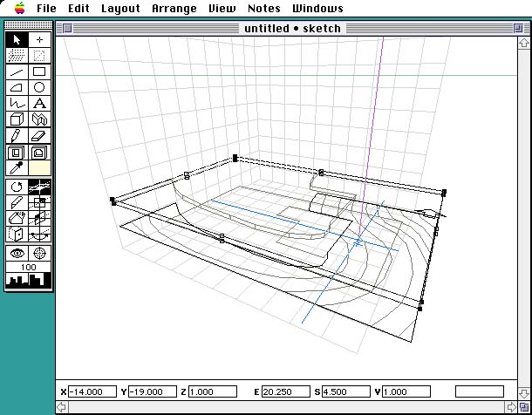Click the pale yellow color swatch

point(39,167)
